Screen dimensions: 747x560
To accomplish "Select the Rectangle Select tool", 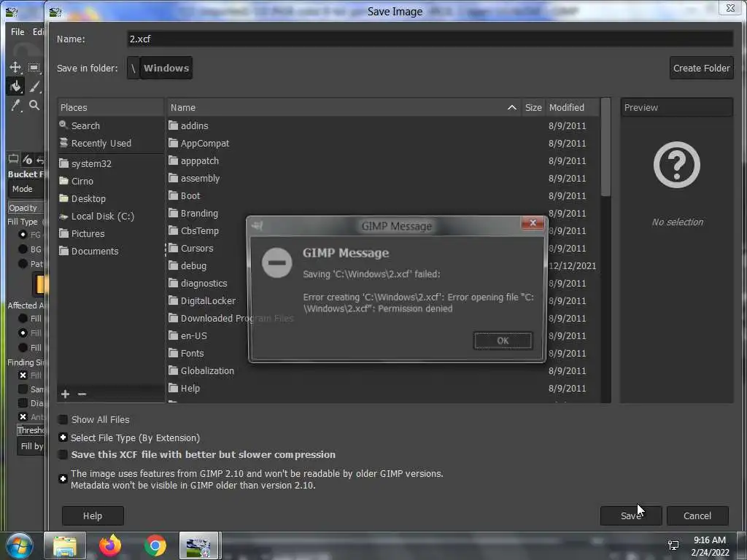I will [34, 67].
